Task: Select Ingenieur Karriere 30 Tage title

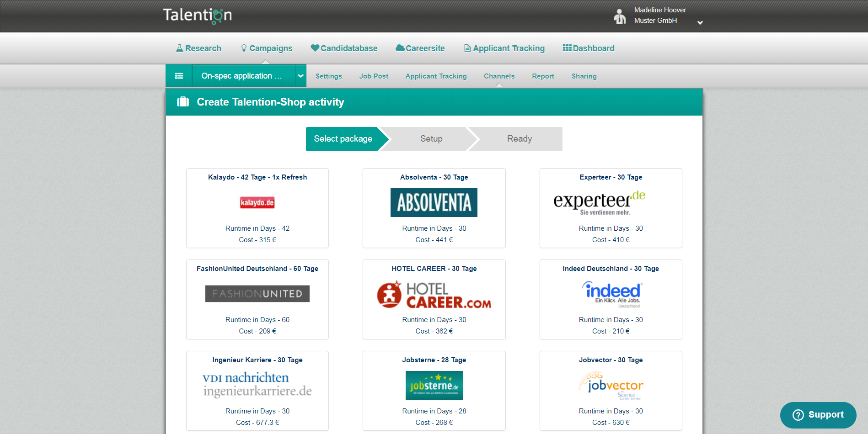Action: 257,360
